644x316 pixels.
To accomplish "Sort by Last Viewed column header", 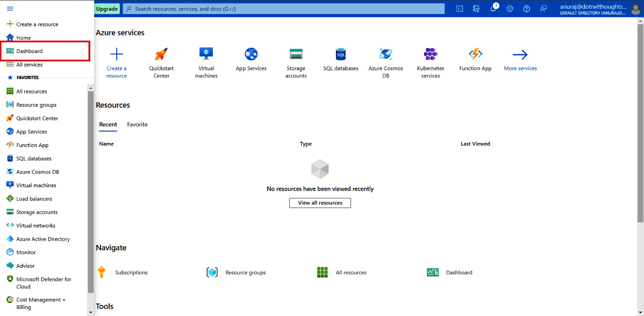I will pos(476,144).
